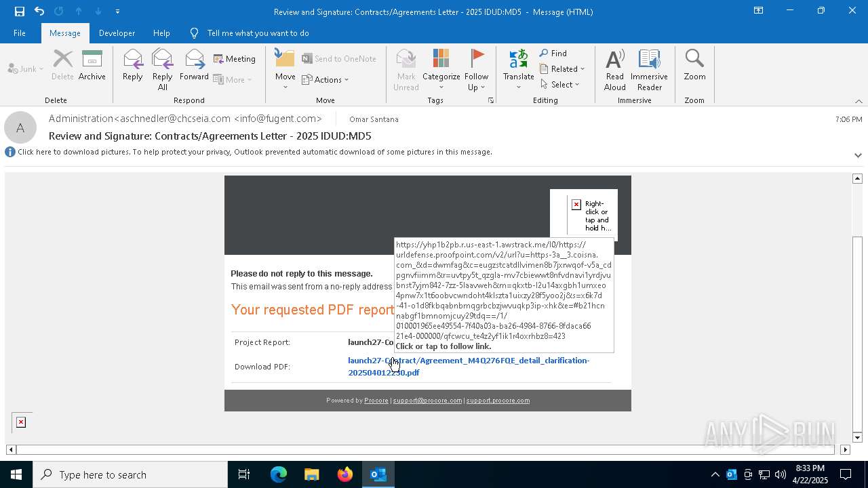Viewport: 868px width, 488px height.
Task: Open the Procore link in footer
Action: pos(376,401)
